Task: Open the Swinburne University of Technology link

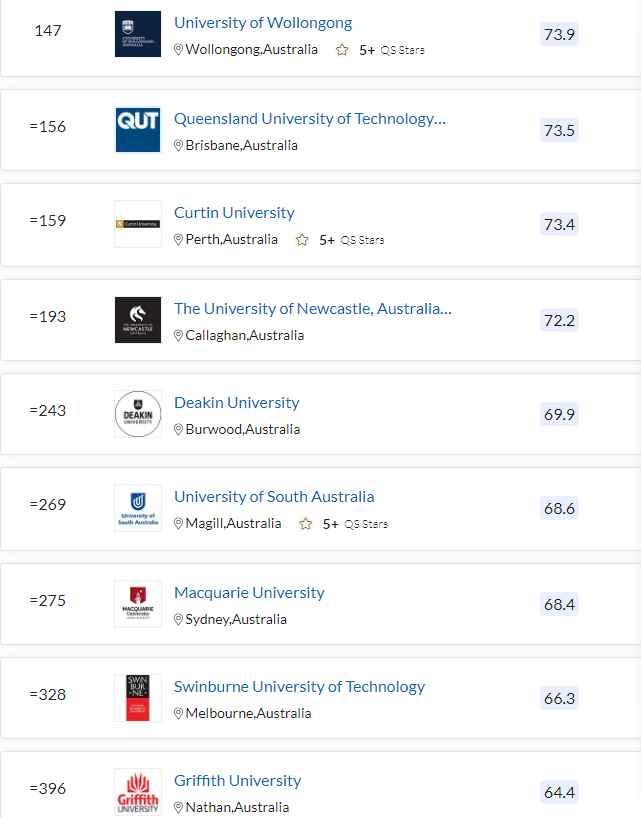Action: pyautogui.click(x=299, y=686)
